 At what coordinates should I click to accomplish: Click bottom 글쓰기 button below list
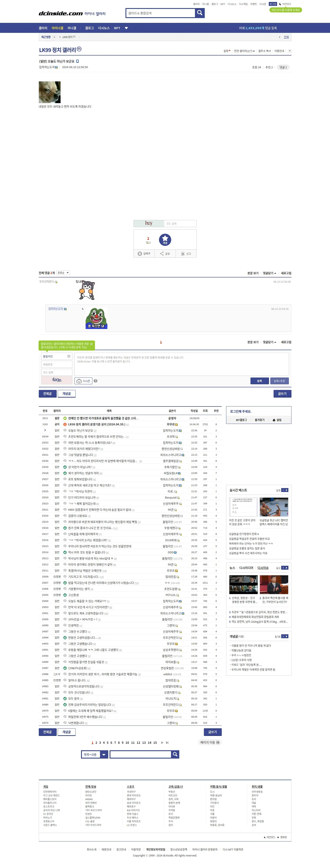[213, 732]
